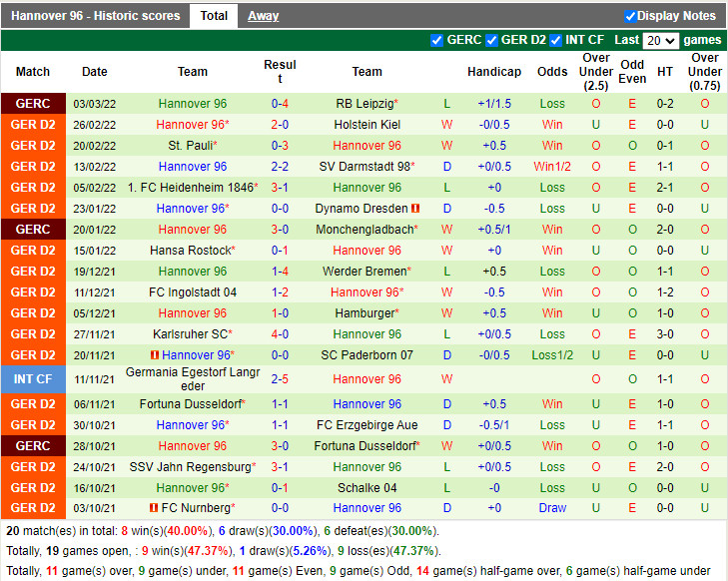
Task: Uncheck the GER D2 league filter
Action: click(491, 40)
